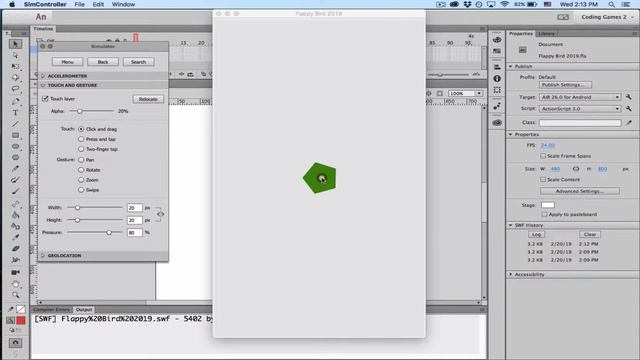640x360 pixels.
Task: Select the Rotate gesture option
Action: pos(81,170)
